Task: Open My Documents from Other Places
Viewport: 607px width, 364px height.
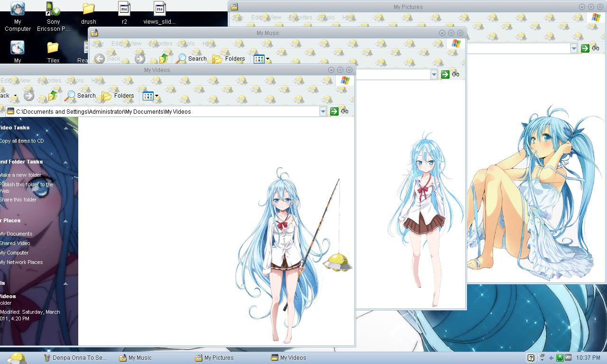Action: coord(16,234)
